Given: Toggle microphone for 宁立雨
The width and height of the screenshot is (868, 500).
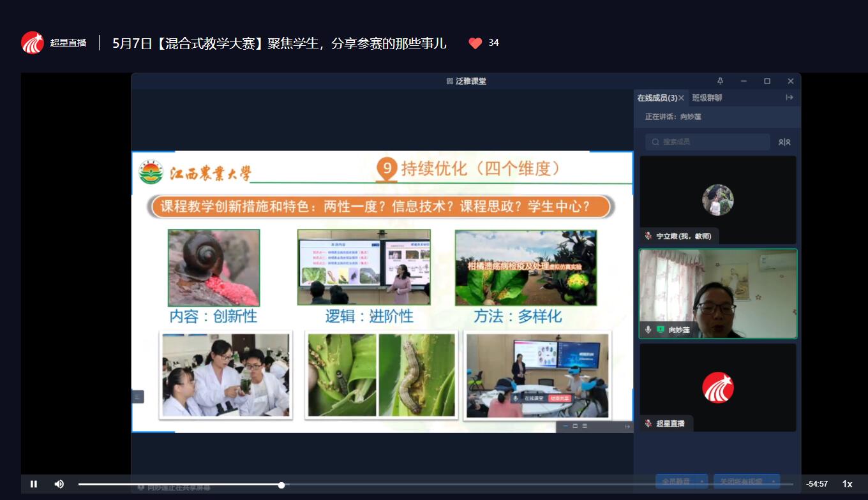Looking at the screenshot, I should [648, 236].
